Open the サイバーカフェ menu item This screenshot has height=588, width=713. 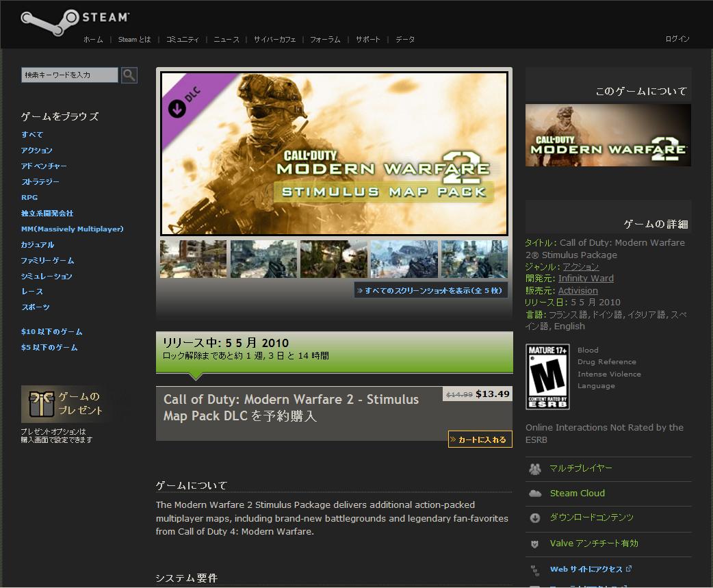pyautogui.click(x=274, y=40)
